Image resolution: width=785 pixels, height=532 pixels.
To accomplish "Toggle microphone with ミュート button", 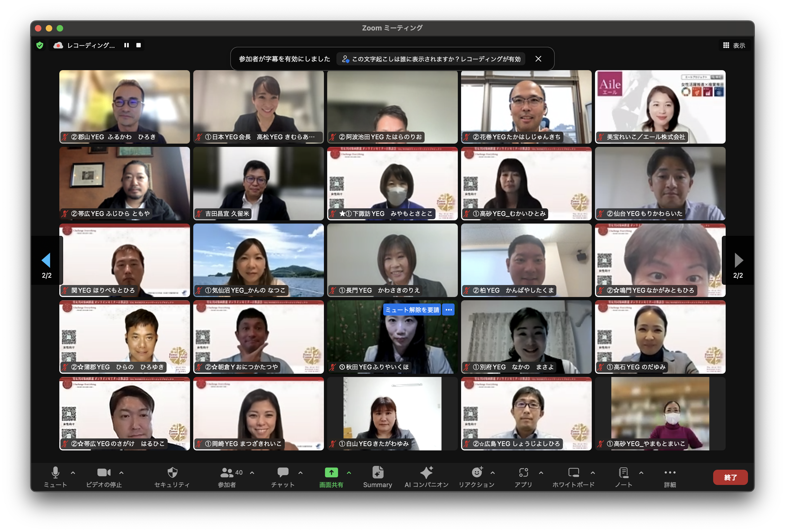I will pos(56,472).
